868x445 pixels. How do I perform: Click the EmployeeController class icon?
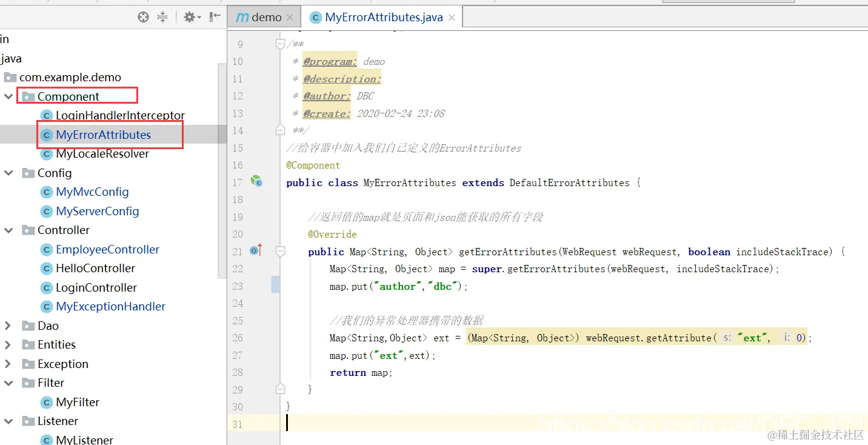(46, 250)
